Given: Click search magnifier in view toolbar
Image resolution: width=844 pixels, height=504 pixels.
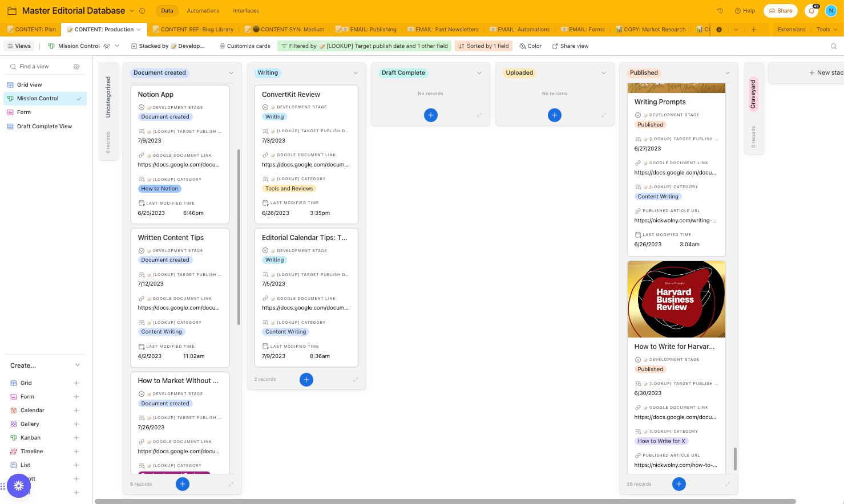Looking at the screenshot, I should coord(834,46).
